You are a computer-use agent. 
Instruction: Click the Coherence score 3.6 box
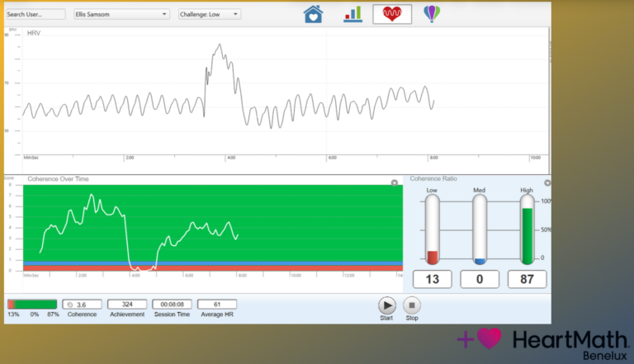click(x=82, y=305)
